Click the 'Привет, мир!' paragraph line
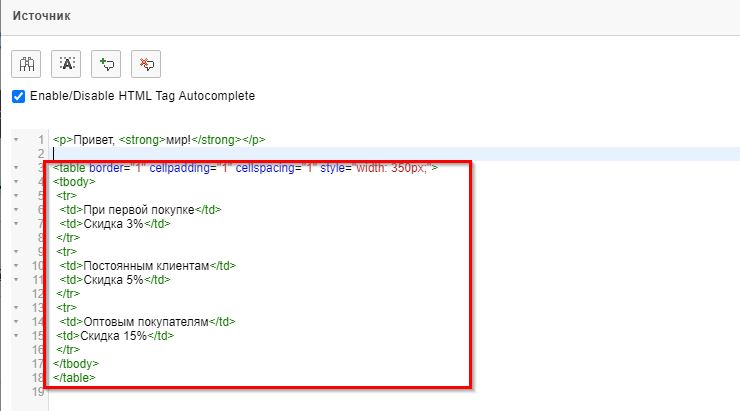The height and width of the screenshot is (411, 740). [x=159, y=140]
